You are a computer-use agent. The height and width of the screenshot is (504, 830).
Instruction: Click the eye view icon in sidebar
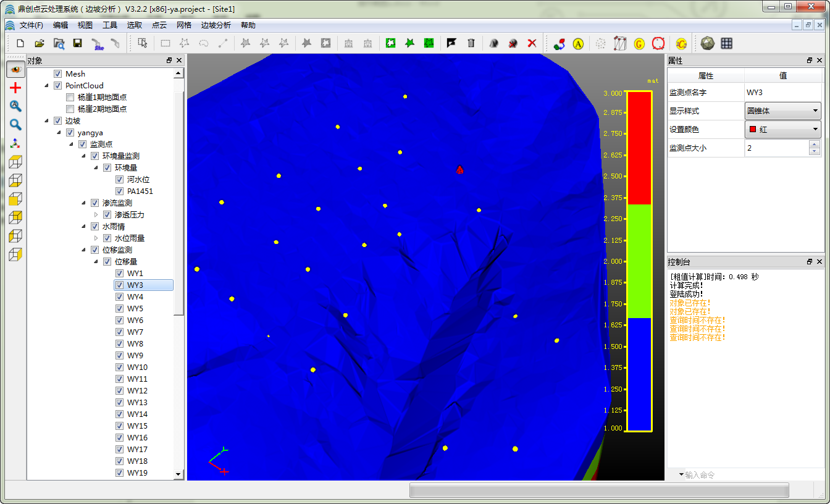pos(15,69)
